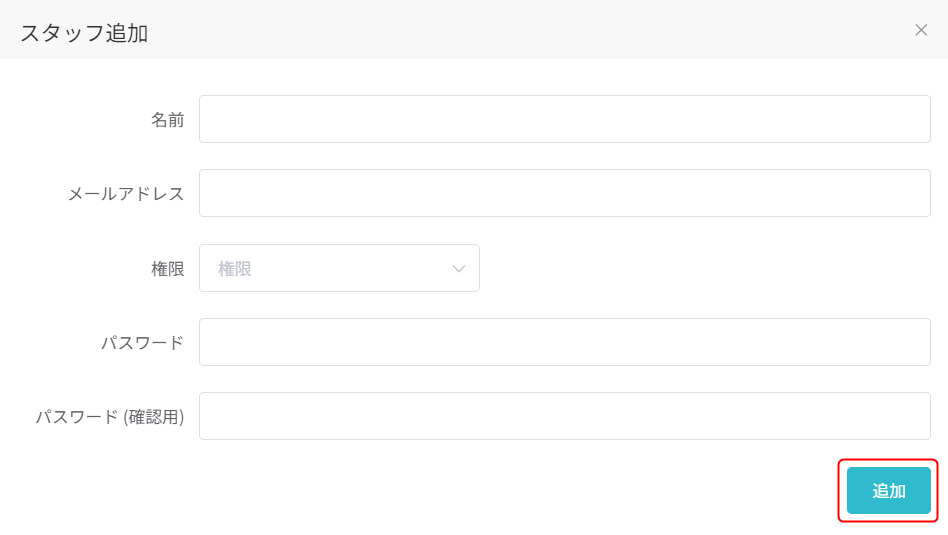The width and height of the screenshot is (948, 535).
Task: Focus the パスワード (確認用) field
Action: pos(565,416)
